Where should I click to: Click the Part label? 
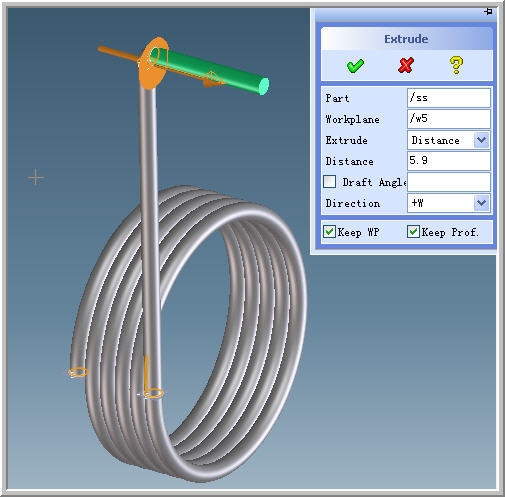point(337,98)
